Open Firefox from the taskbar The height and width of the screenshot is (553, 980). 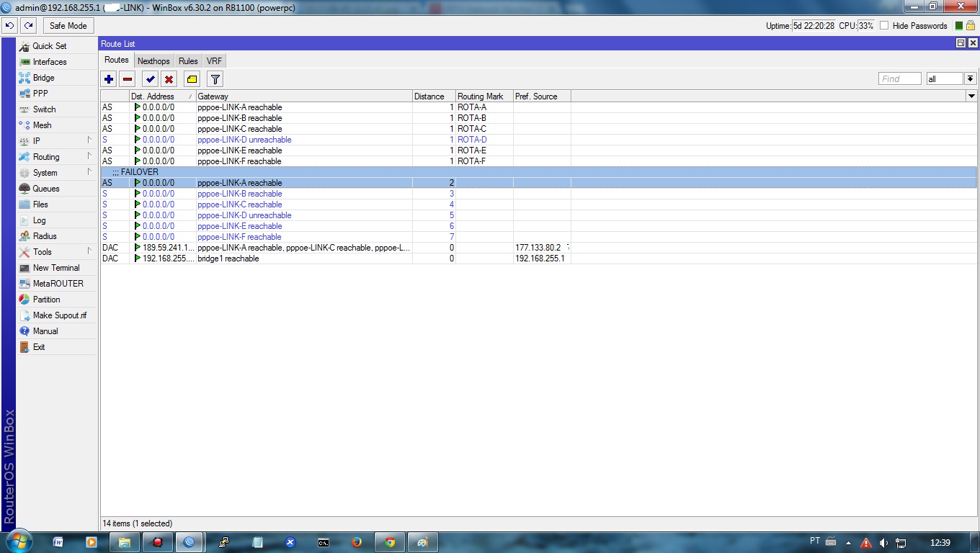[x=357, y=542]
